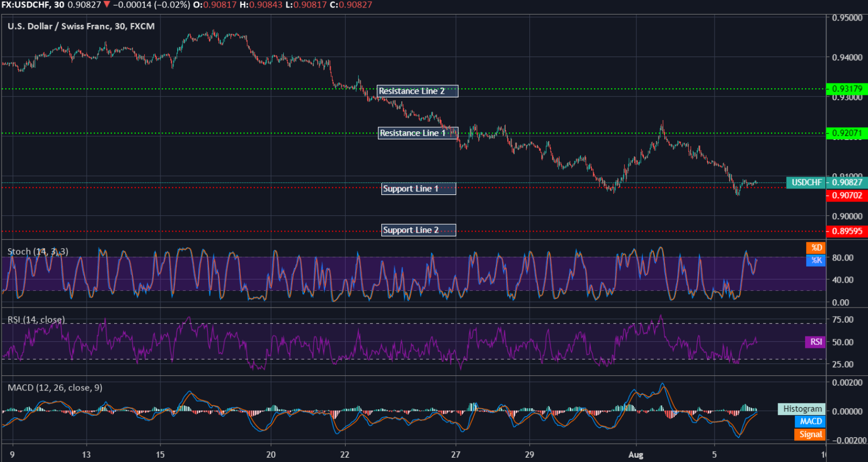This screenshot has width=868, height=462.
Task: Click the −0.00014 (−0.02%) change value
Action: pos(151,5)
